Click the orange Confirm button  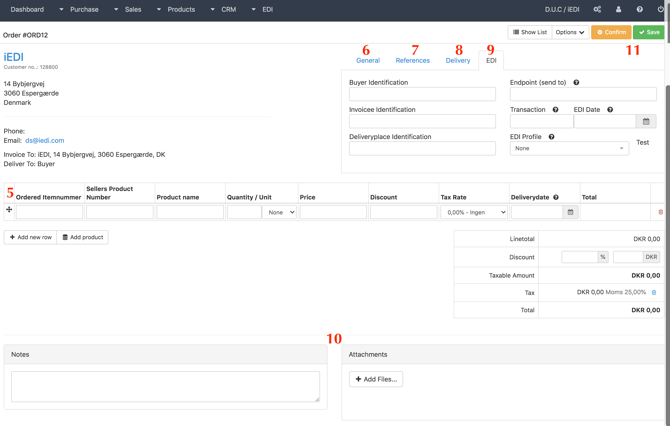(x=611, y=32)
